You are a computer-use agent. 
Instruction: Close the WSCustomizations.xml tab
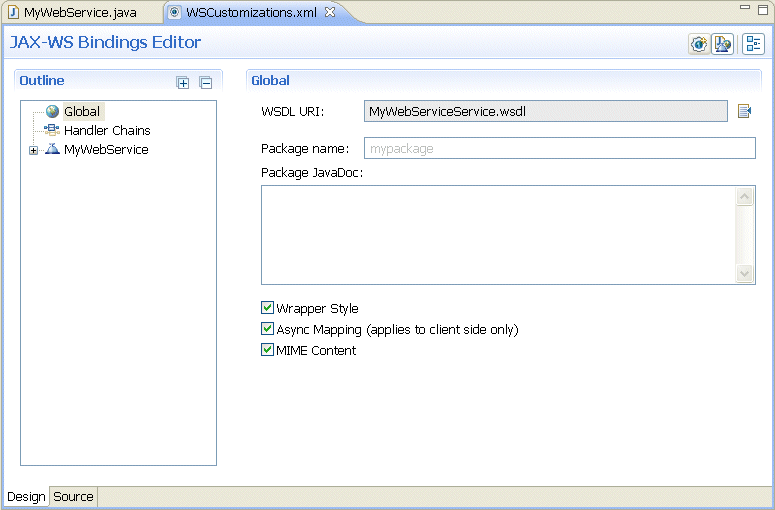click(330, 12)
